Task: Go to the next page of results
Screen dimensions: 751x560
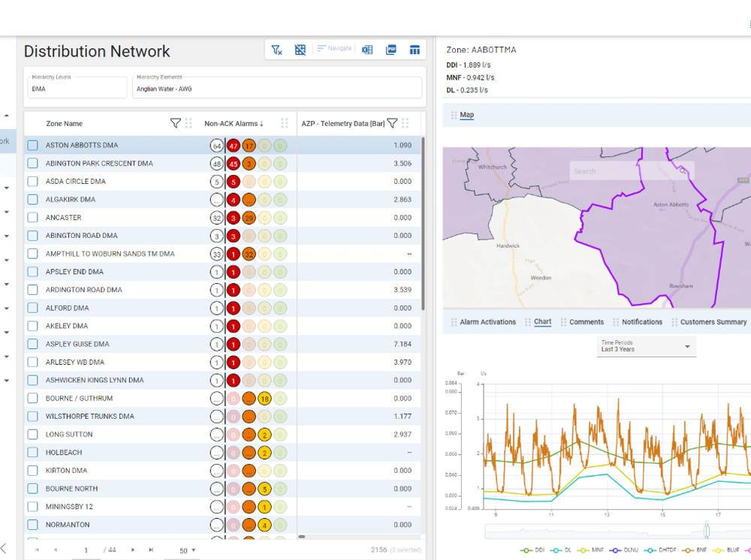Action: pos(133,550)
